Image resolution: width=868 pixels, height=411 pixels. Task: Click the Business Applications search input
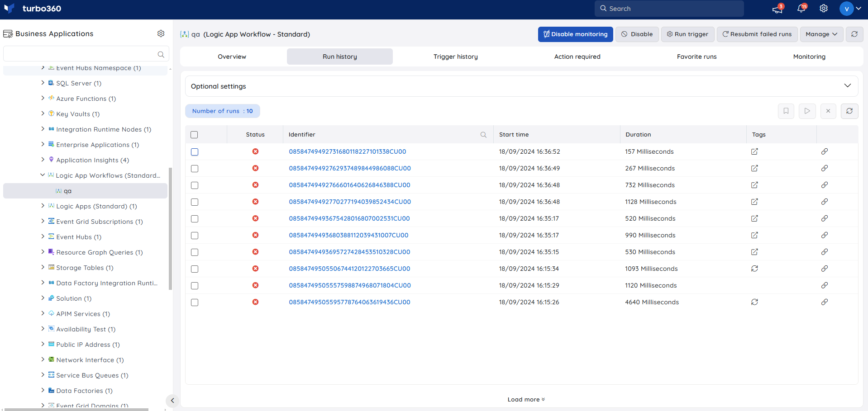click(86, 54)
